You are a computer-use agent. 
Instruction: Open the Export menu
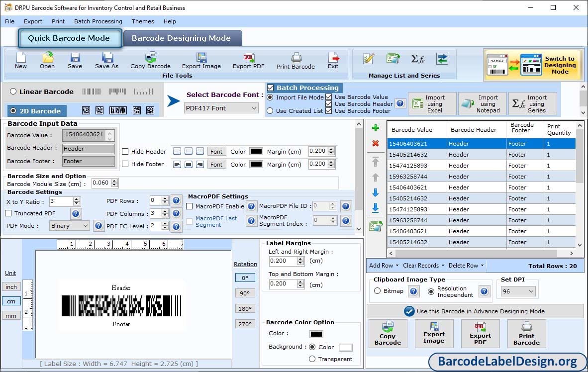[33, 21]
